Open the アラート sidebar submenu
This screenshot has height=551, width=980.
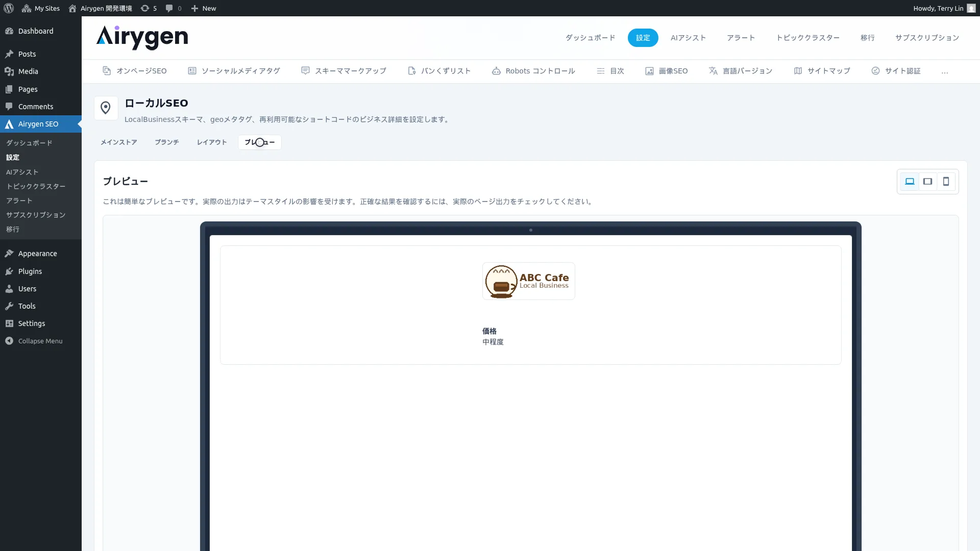(19, 201)
